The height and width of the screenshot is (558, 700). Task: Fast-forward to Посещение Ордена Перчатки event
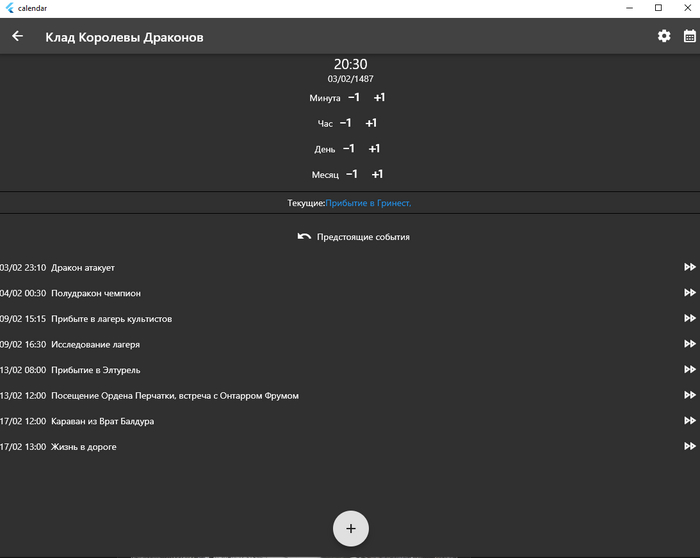[x=690, y=395]
